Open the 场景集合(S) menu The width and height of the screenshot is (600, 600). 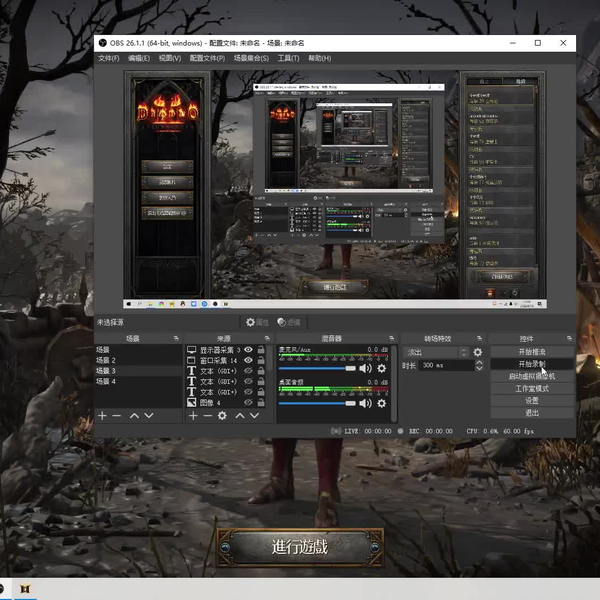(x=251, y=58)
